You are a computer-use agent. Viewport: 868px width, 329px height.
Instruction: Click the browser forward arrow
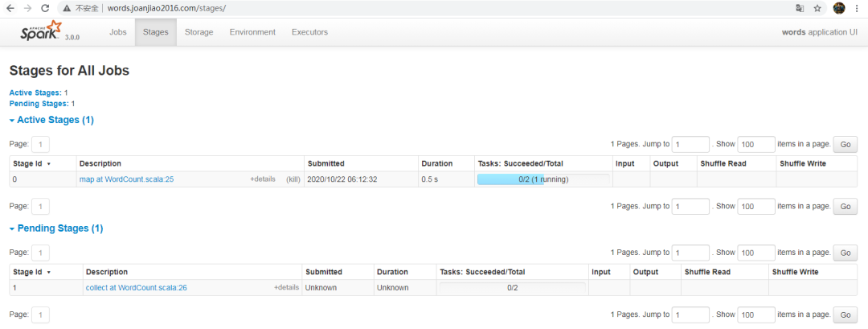(x=27, y=8)
